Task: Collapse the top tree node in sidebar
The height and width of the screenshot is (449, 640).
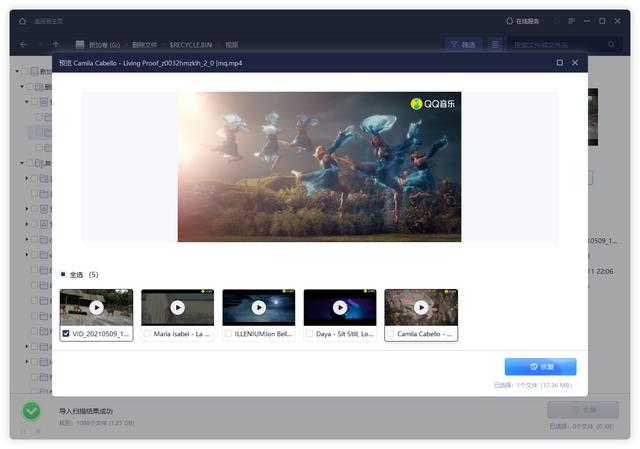Action: click(x=17, y=71)
